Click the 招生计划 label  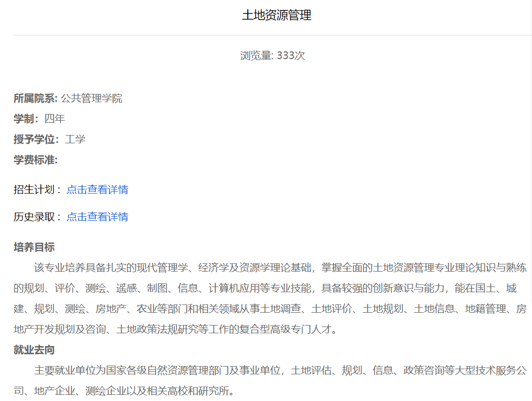coord(37,189)
